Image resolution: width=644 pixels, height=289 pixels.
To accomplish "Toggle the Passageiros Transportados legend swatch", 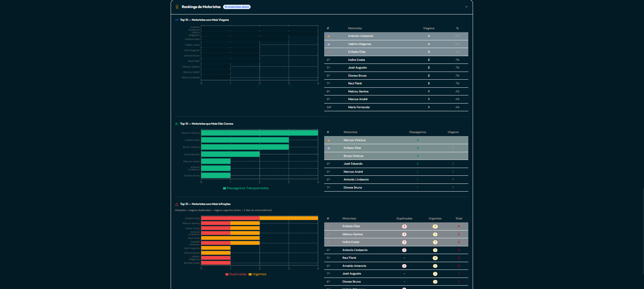I will 224,188.
